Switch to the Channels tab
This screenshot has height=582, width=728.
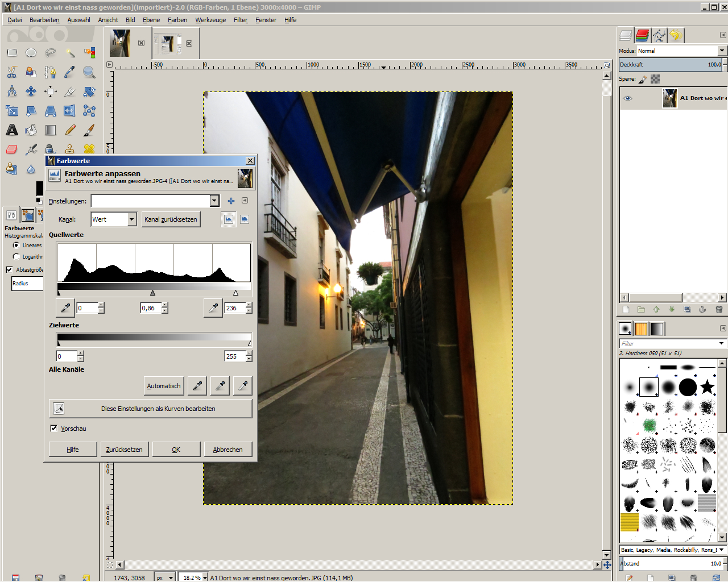pos(643,35)
